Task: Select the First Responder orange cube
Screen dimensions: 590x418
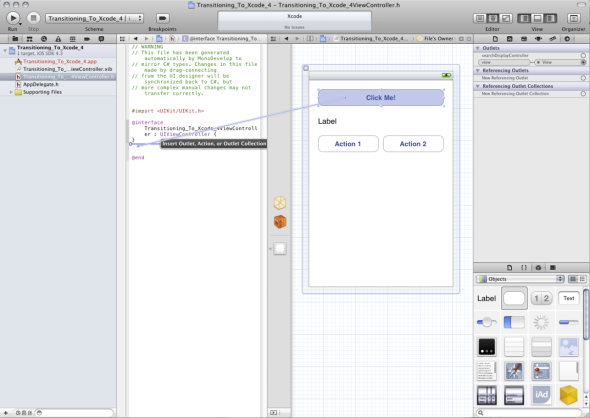Action: 280,222
